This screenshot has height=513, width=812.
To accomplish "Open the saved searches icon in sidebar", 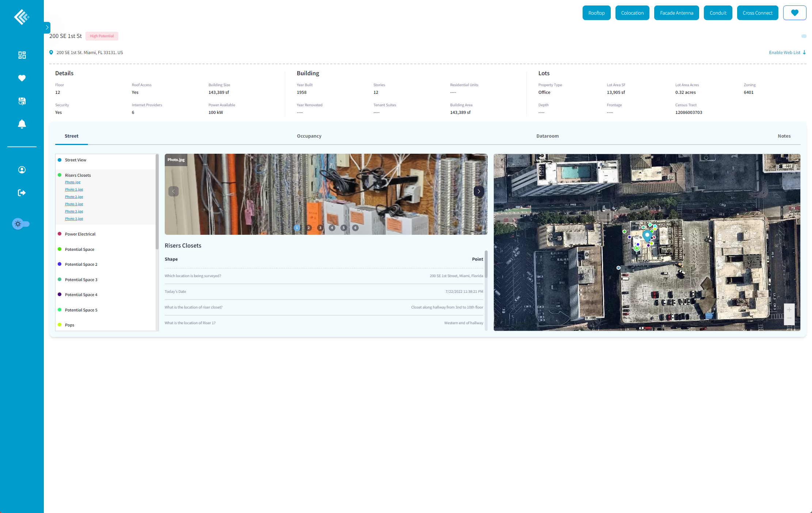I will (x=22, y=101).
